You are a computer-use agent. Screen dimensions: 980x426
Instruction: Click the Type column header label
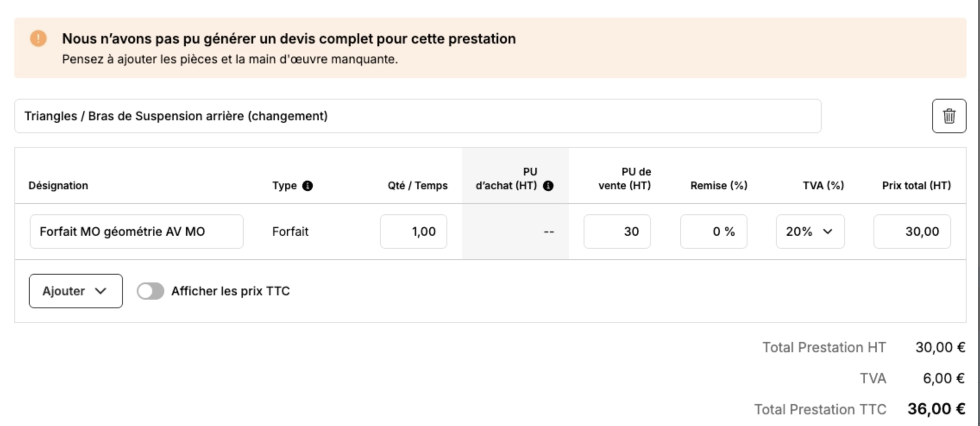[x=284, y=186]
